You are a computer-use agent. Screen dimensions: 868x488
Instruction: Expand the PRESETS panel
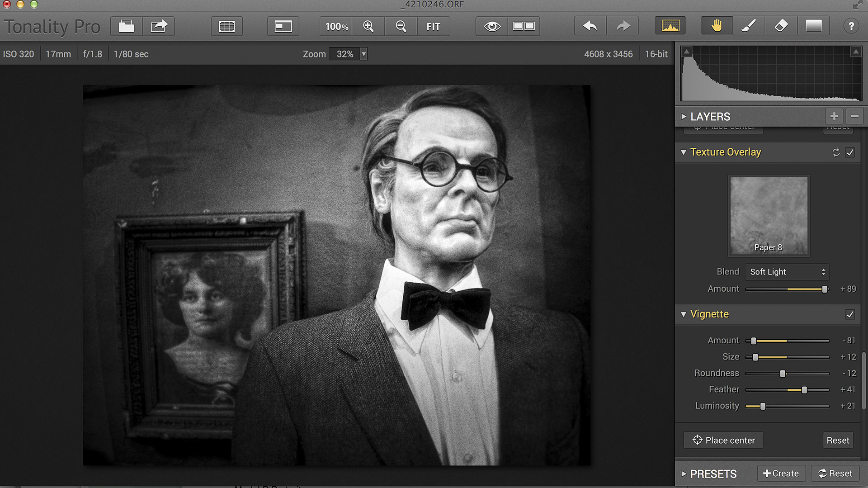684,474
